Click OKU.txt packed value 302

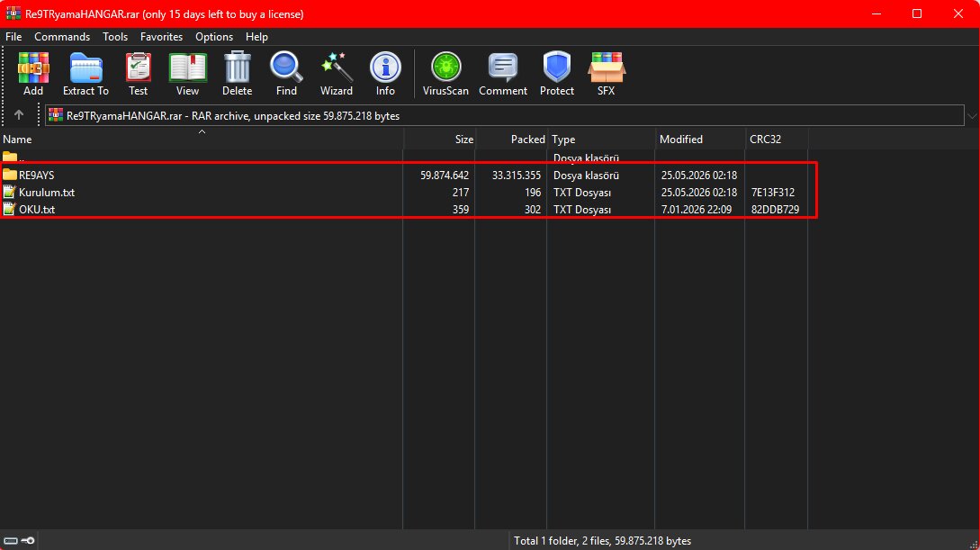(x=533, y=210)
